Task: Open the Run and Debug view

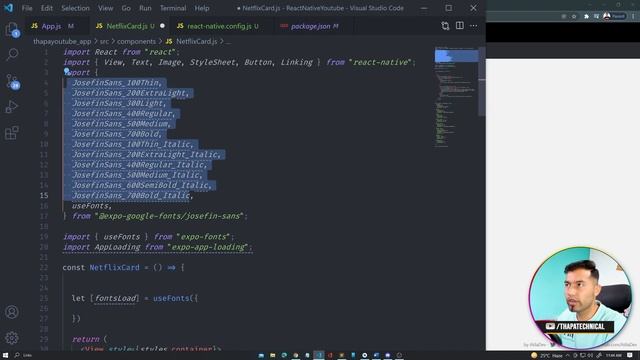Action: click(x=12, y=107)
